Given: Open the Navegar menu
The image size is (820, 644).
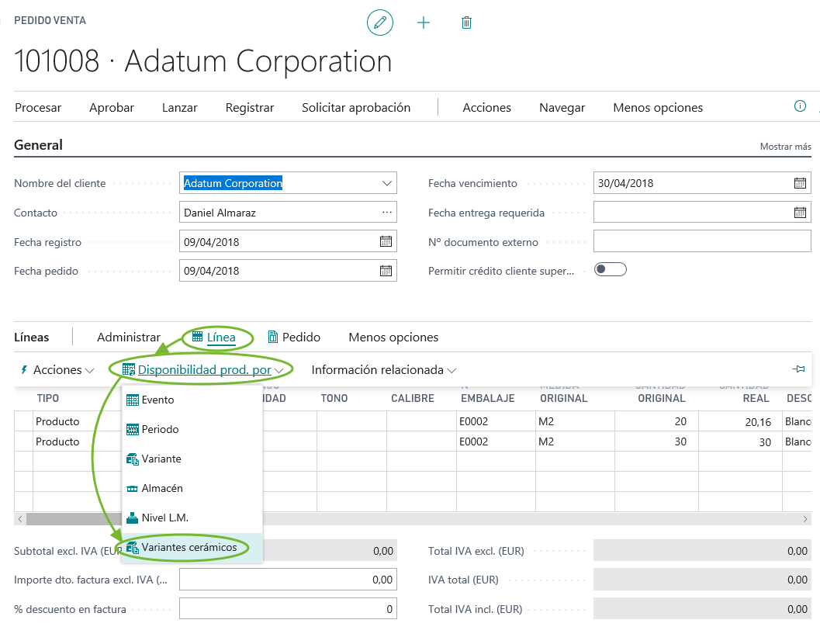Looking at the screenshot, I should (x=562, y=108).
